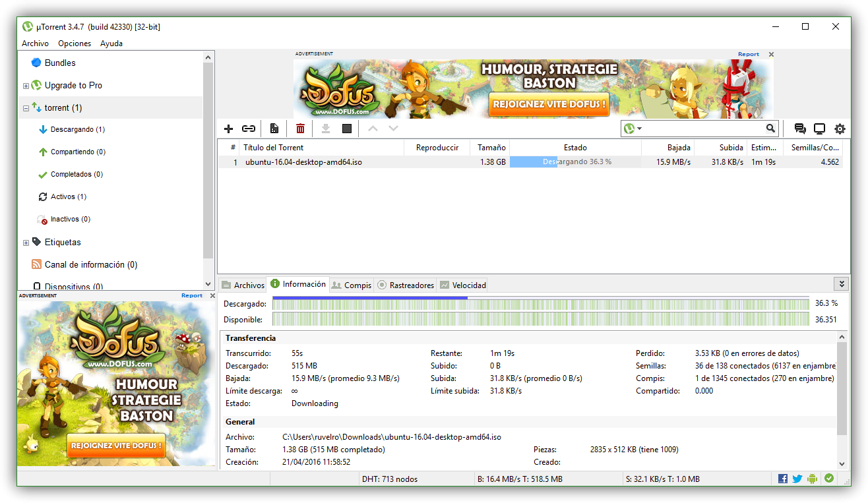Switch to the Archivos tab
The width and height of the screenshot is (868, 503).
pos(243,285)
